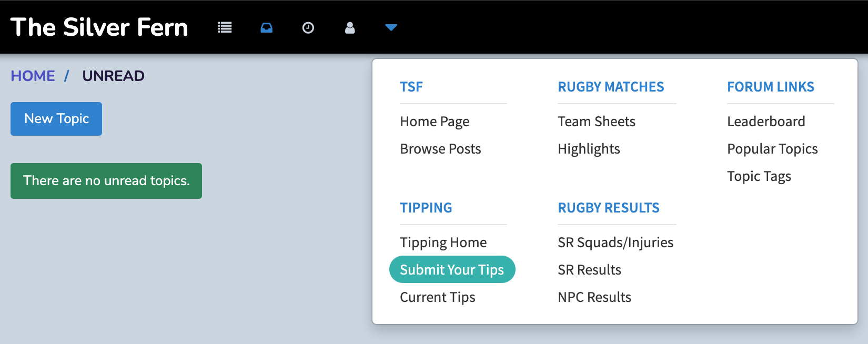Screen dimensions: 868x344
Task: Open the categories list icon
Action: pos(225,27)
